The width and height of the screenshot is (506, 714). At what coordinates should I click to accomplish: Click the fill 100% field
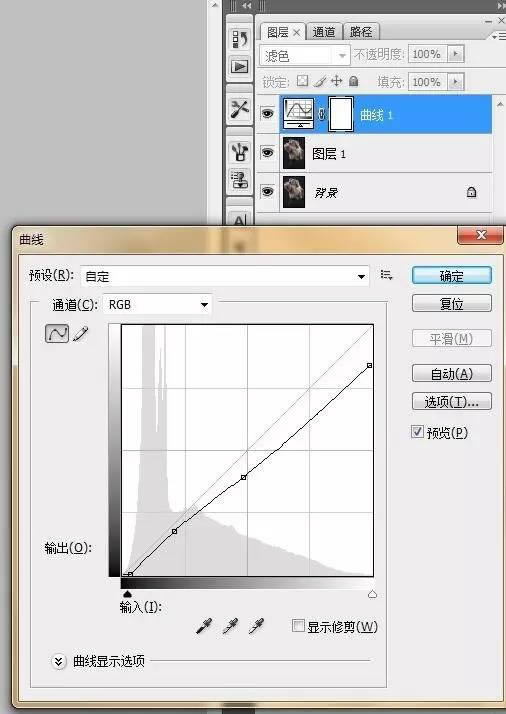(x=428, y=82)
